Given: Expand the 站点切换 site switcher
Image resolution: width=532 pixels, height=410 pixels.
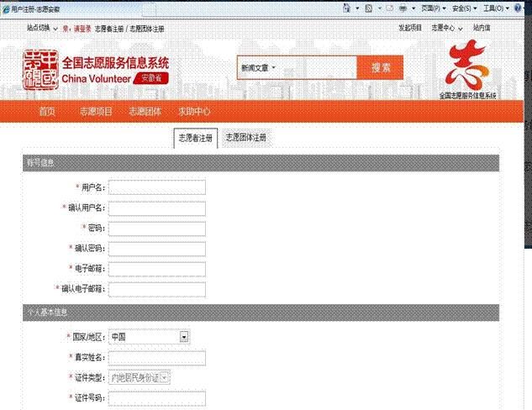Looking at the screenshot, I should [x=42, y=29].
